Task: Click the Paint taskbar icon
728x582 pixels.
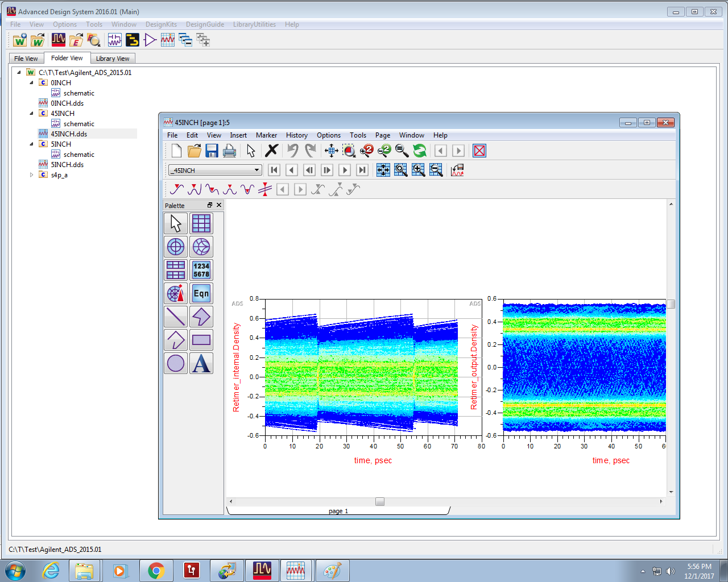Action: pos(332,571)
